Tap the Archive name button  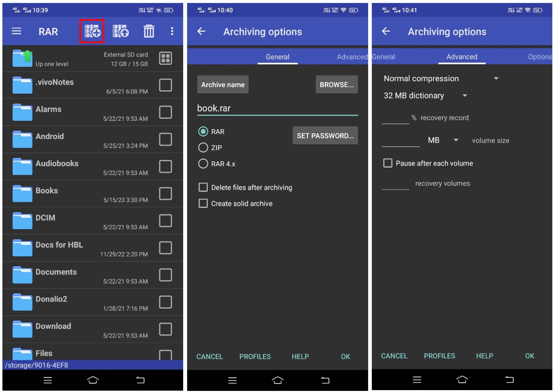tap(223, 85)
